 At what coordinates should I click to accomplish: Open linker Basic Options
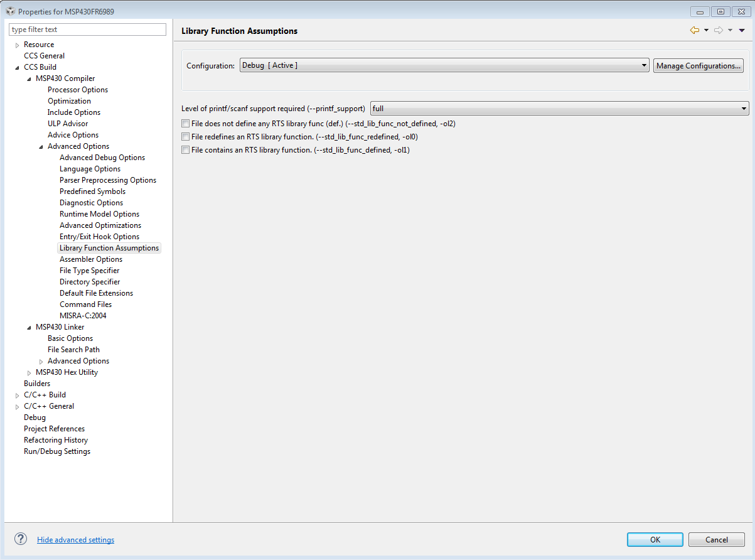[70, 338]
